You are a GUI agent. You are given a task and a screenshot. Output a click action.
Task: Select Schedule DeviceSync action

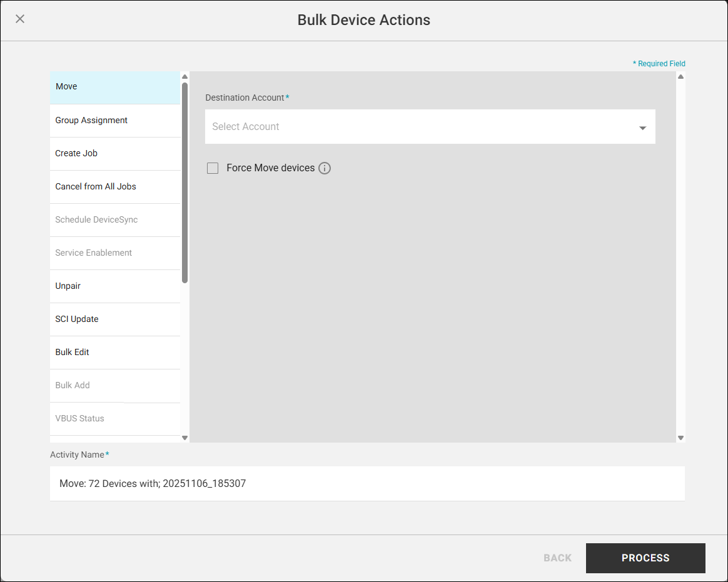pos(115,220)
